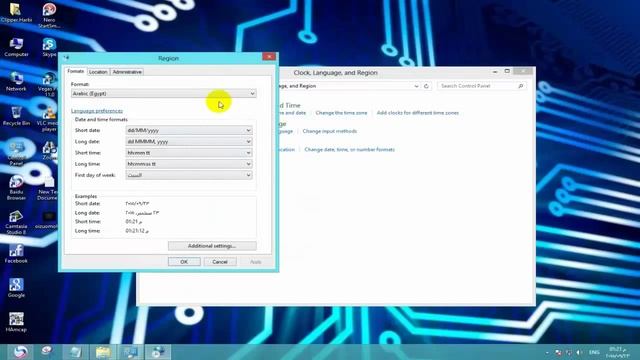Expand the address bar history dropdown arrow
Image resolution: width=640 pixels, height=360 pixels.
[x=416, y=86]
